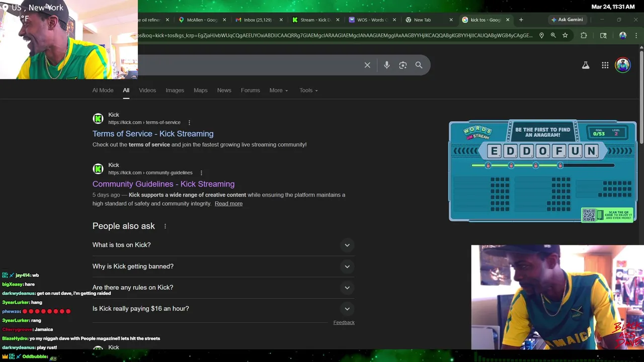The height and width of the screenshot is (362, 644).
Task: Select Maps search filter
Action: [x=200, y=90]
